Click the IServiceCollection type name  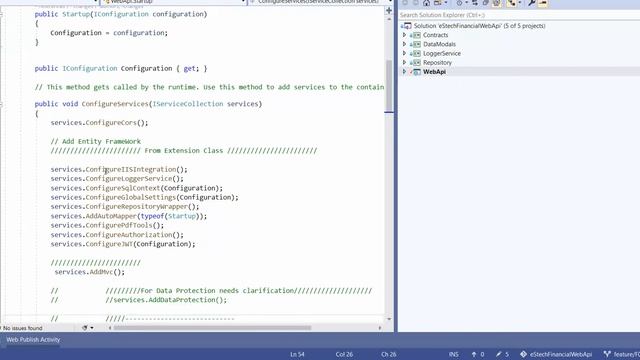tap(188, 104)
